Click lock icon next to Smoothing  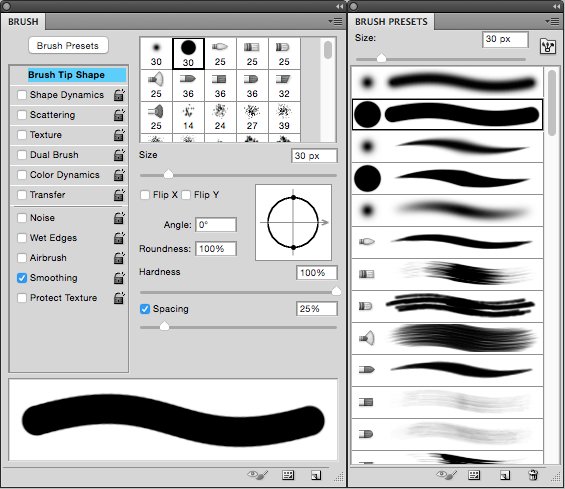click(x=119, y=278)
